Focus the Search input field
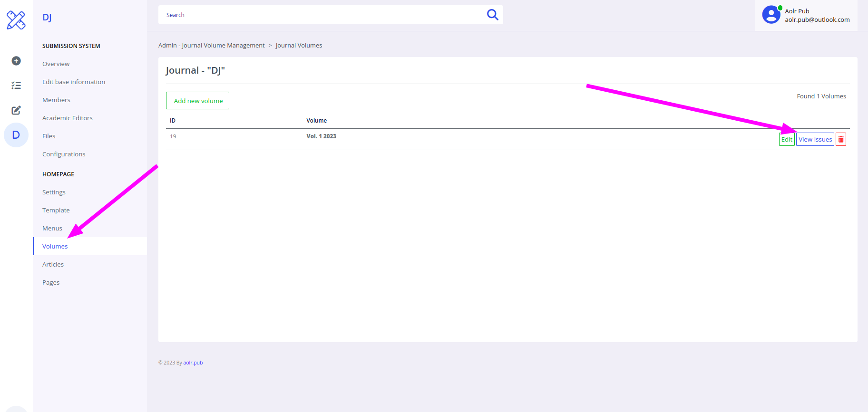 point(323,15)
